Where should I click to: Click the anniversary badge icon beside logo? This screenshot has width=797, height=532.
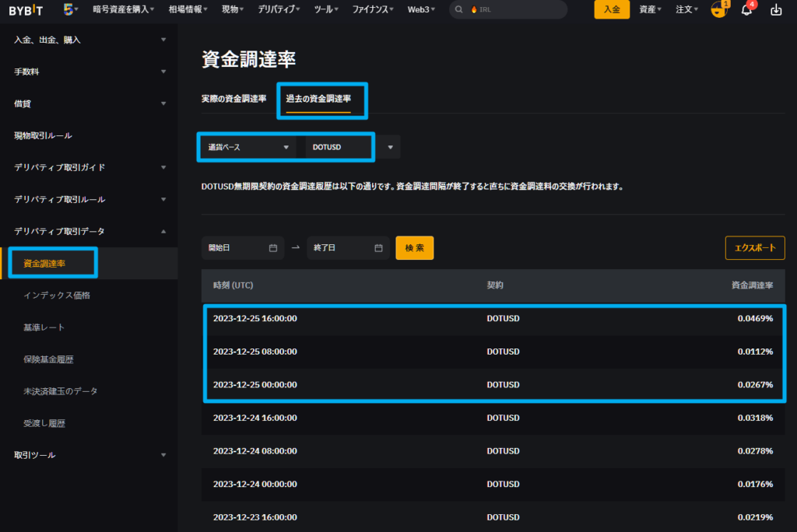[68, 9]
